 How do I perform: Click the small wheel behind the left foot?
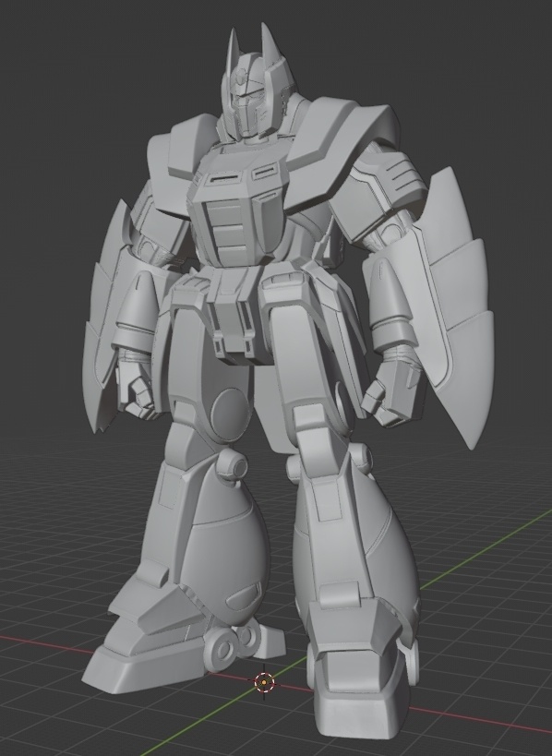pyautogui.click(x=222, y=646)
